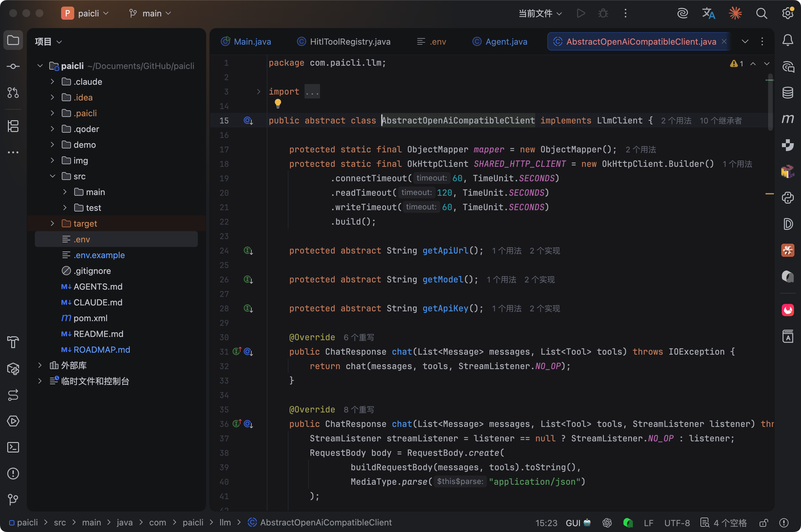This screenshot has width=801, height=532.
Task: Open the Maven tool window
Action: 788,119
